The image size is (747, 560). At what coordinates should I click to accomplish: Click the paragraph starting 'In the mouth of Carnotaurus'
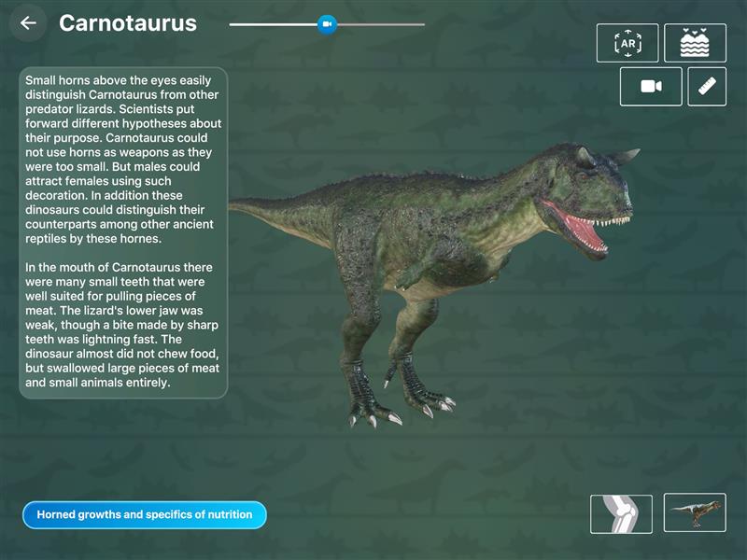tap(122, 325)
